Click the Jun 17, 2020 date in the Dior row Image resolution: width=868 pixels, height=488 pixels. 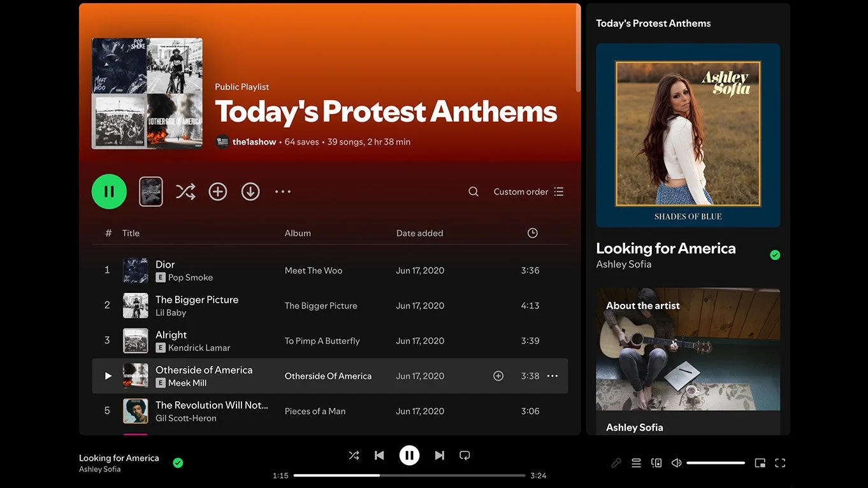pos(420,271)
